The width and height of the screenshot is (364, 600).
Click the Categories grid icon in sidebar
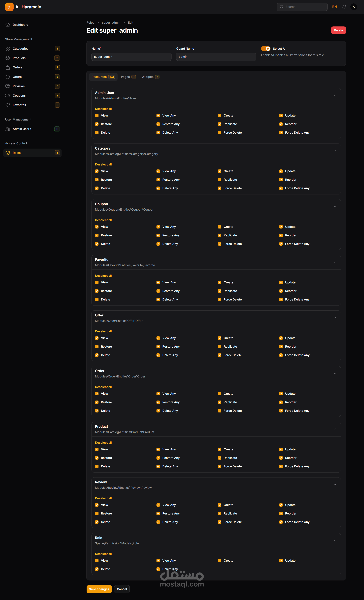click(x=8, y=49)
